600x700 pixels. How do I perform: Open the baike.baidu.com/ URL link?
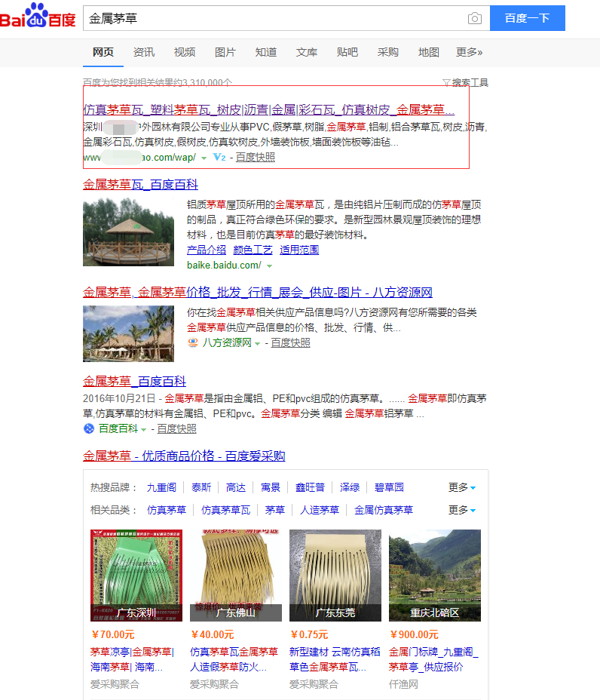[224, 266]
